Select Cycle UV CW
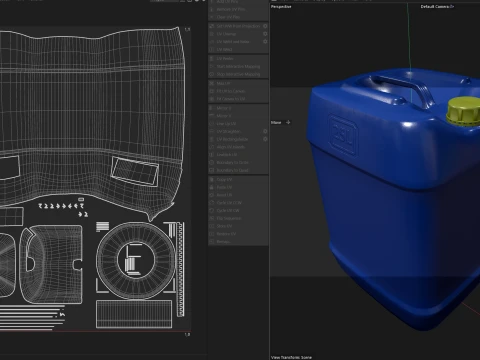The height and width of the screenshot is (360, 480). tap(238, 210)
